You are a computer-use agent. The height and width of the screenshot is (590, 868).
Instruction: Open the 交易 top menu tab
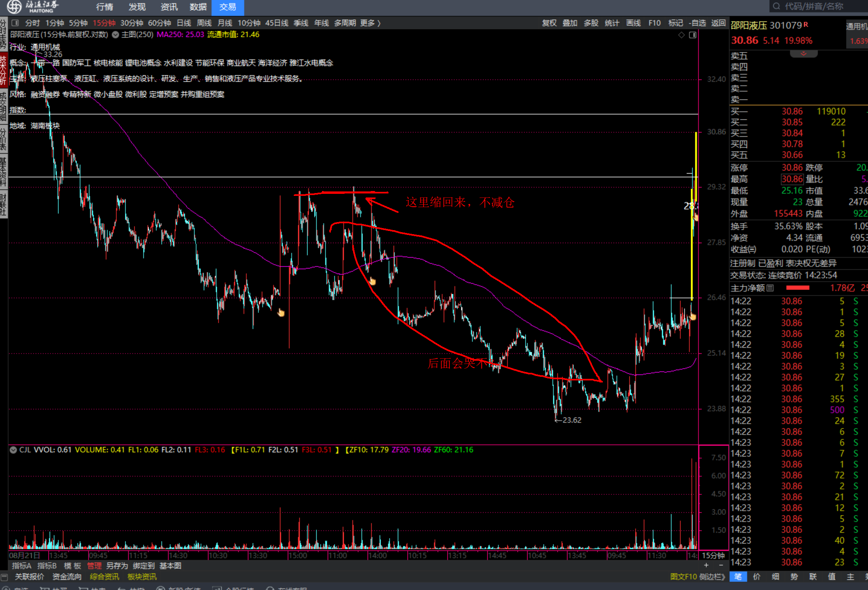pos(228,7)
